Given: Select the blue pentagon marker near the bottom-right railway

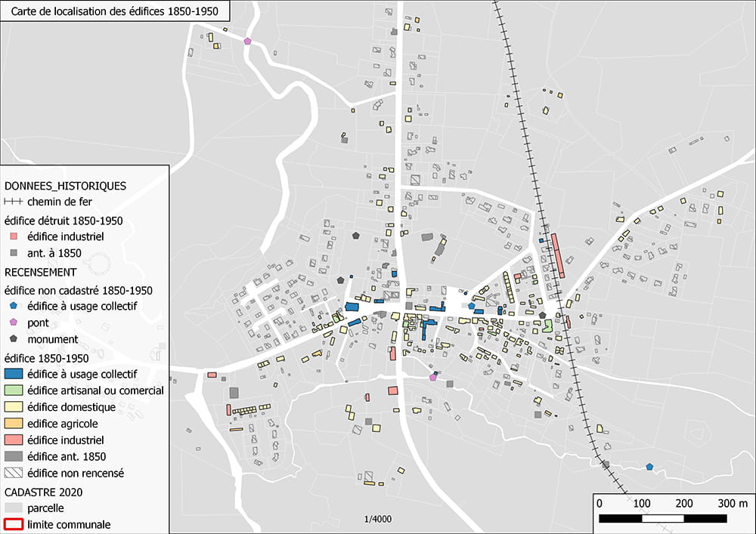Looking at the screenshot, I should pos(649,467).
